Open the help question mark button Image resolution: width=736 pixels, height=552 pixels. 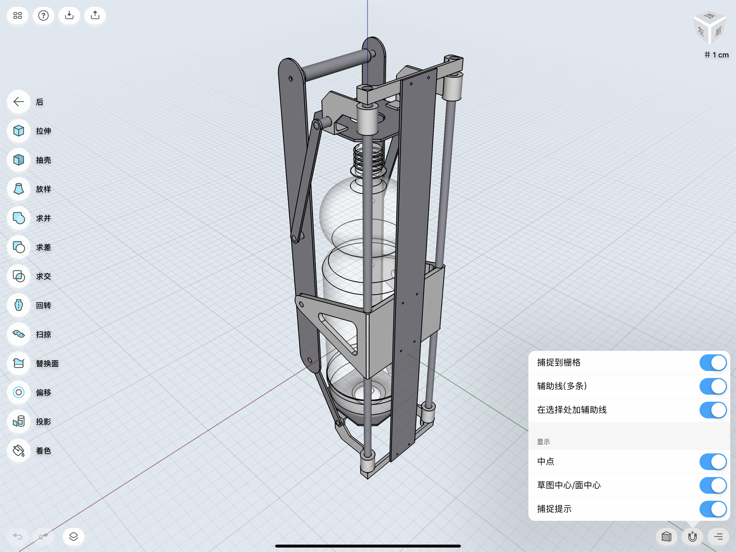(x=43, y=15)
